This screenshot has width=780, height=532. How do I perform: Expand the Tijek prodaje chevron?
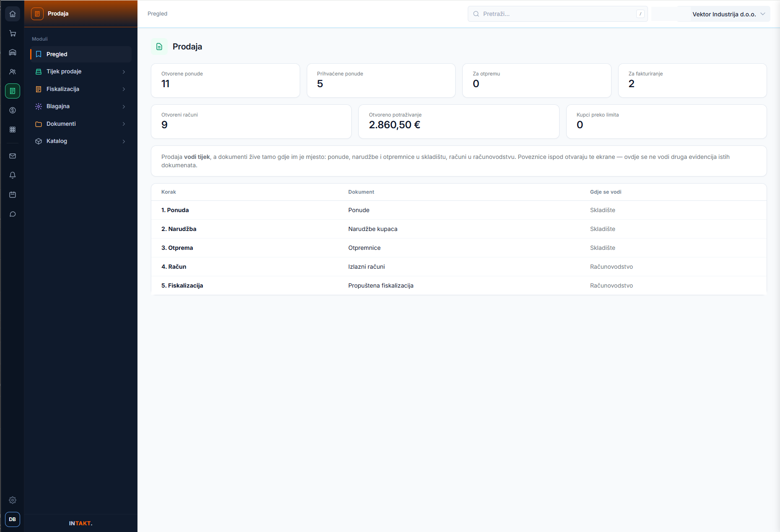(x=124, y=72)
